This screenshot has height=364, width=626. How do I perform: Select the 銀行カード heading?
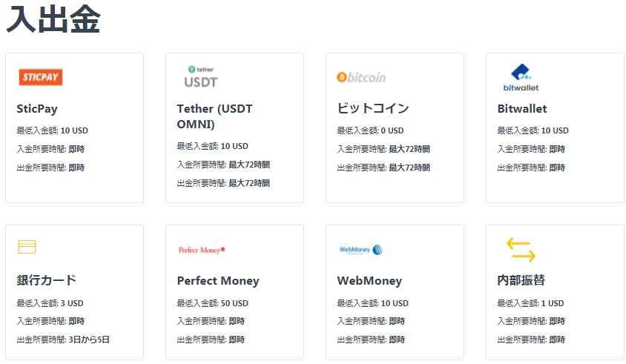(x=46, y=280)
